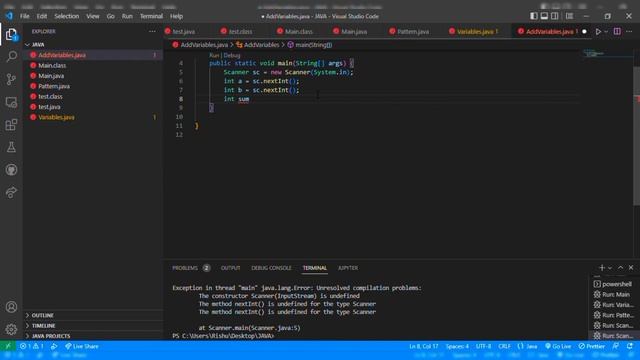
Task: Maximize the panel with the up chevron
Action: 620,268
